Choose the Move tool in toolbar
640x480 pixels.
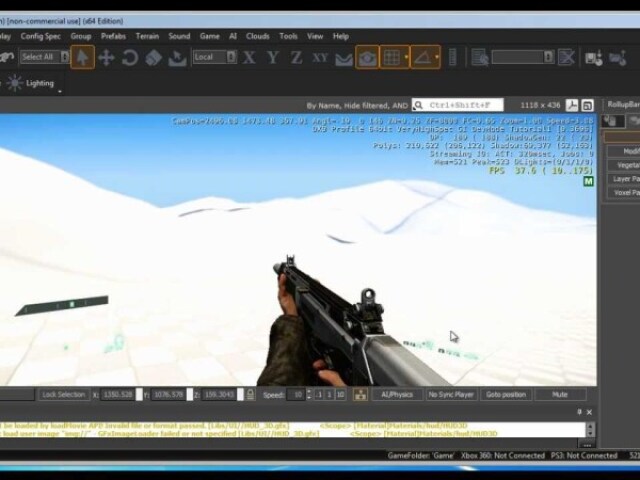(x=106, y=58)
